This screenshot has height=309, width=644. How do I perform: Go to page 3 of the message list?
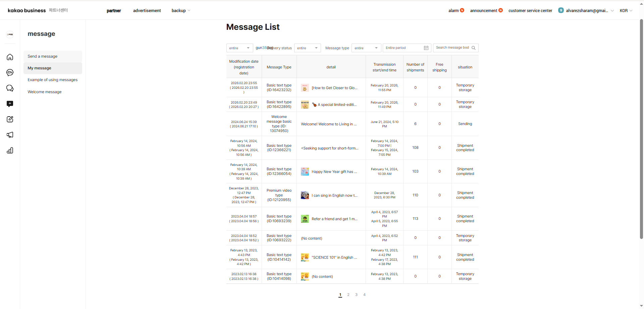click(356, 295)
